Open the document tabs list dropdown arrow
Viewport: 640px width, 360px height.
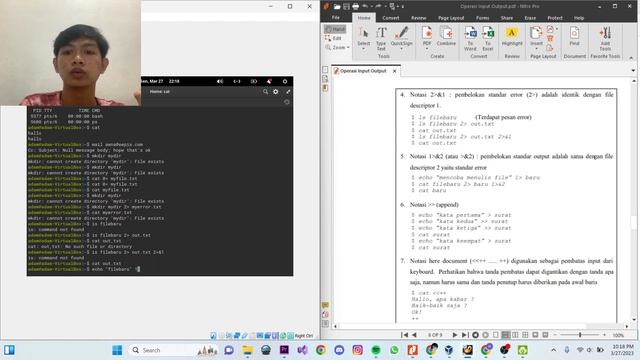pyautogui.click(x=633, y=71)
